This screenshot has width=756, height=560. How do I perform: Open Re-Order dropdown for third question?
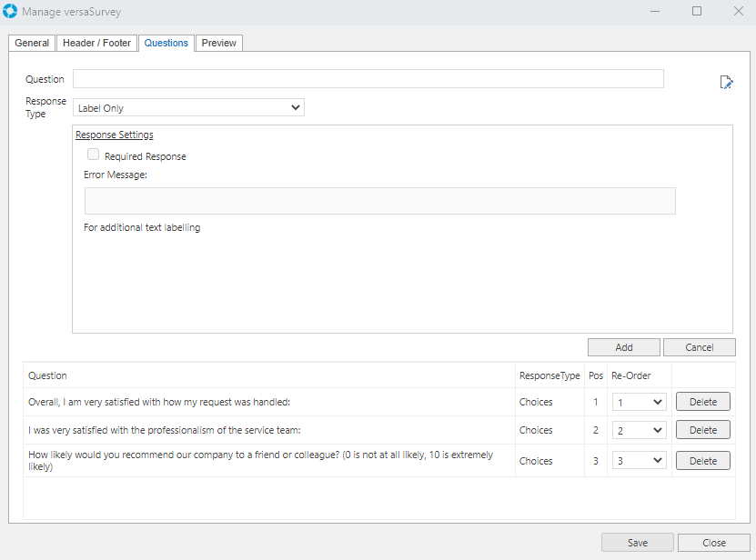click(640, 461)
